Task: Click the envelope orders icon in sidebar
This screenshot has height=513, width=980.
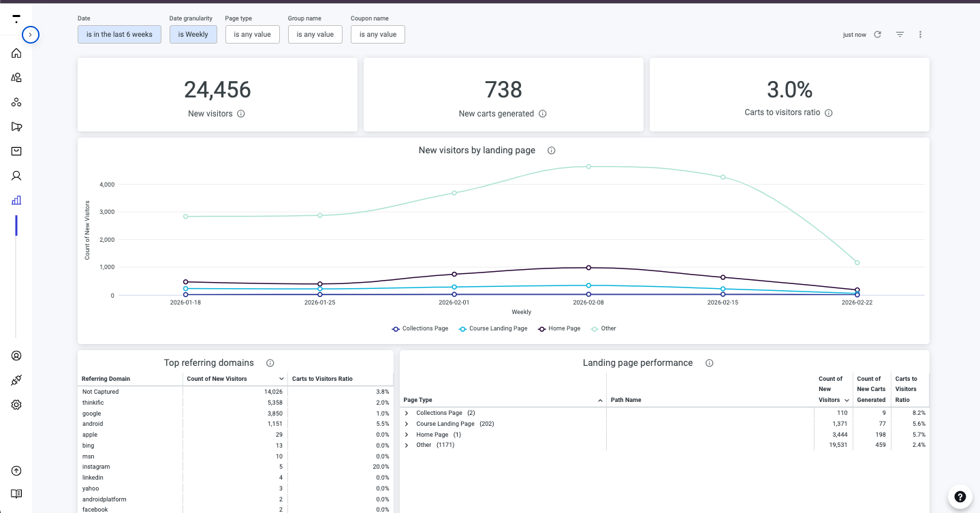Action: pyautogui.click(x=16, y=151)
